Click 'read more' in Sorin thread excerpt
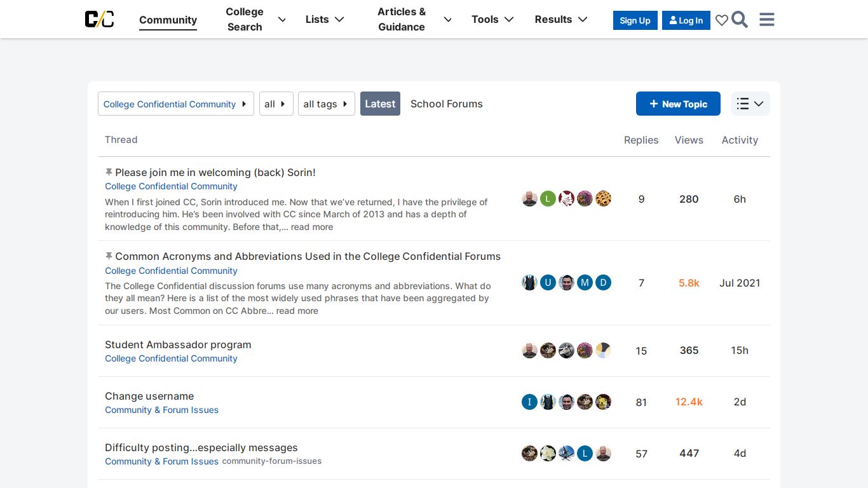Image resolution: width=868 pixels, height=488 pixels. [312, 227]
